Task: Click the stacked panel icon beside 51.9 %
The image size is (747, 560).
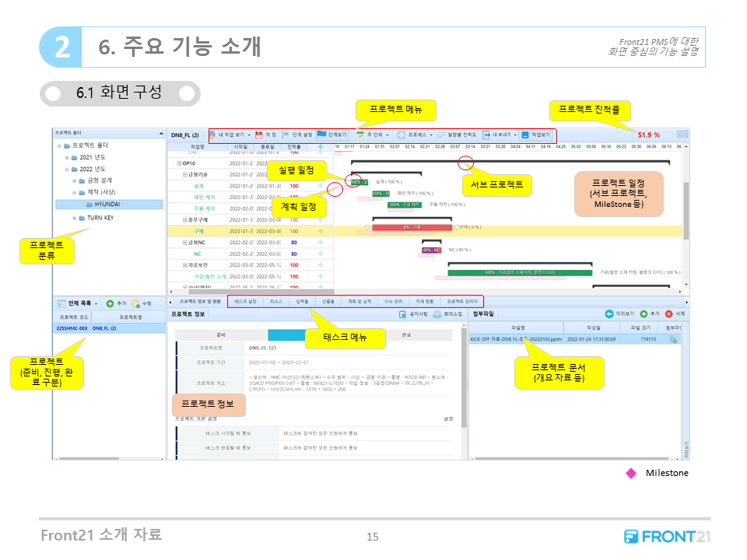Action: pyautogui.click(x=682, y=135)
